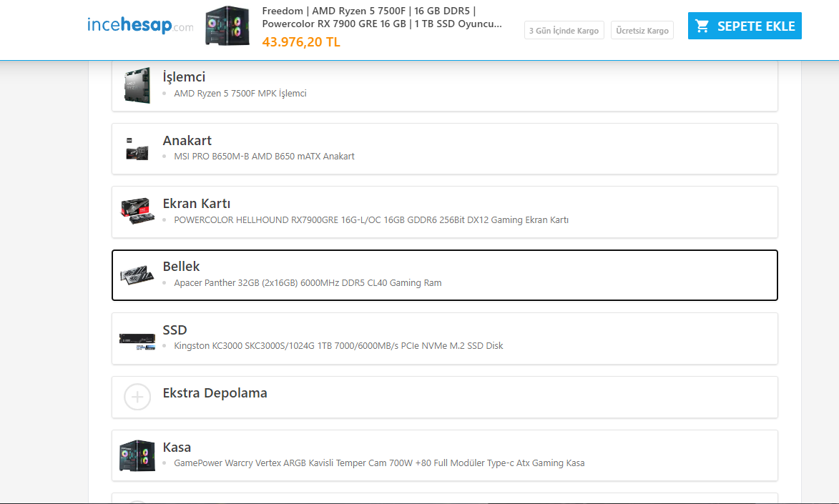The image size is (839, 504).
Task: Click the AMD Ryzen processor image icon
Action: [x=137, y=86]
